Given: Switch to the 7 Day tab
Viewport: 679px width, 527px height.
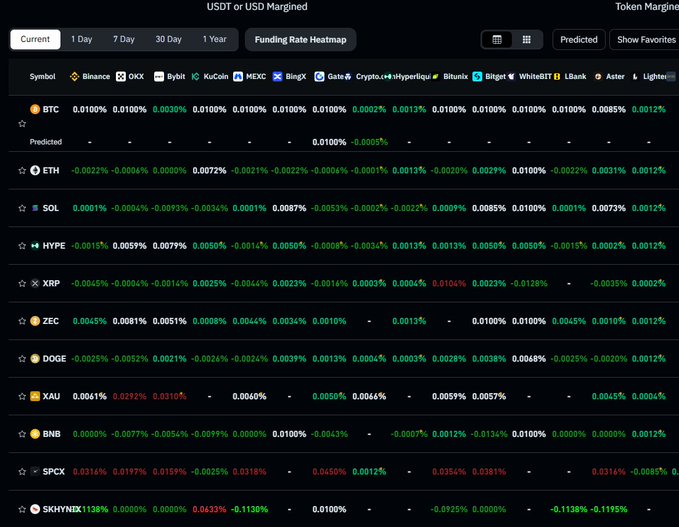Looking at the screenshot, I should 124,39.
